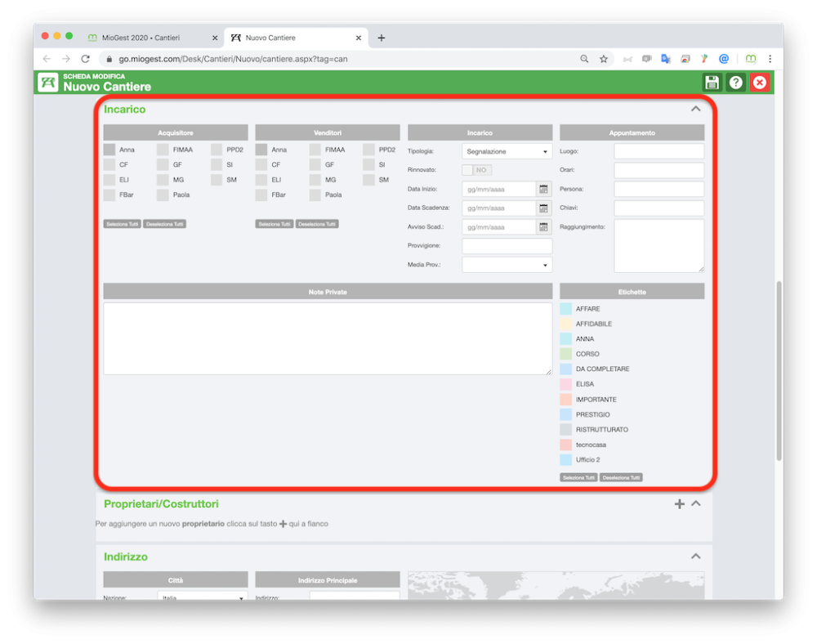Click the Nuovo Cantiere logo icon in header
Image resolution: width=817 pixels, height=644 pixels.
pyautogui.click(x=48, y=83)
